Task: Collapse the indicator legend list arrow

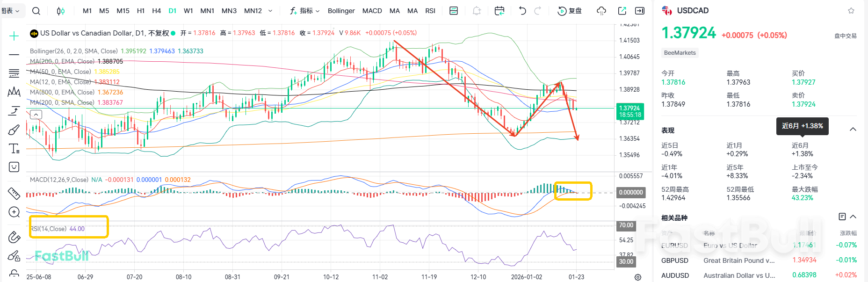Action: (x=36, y=115)
